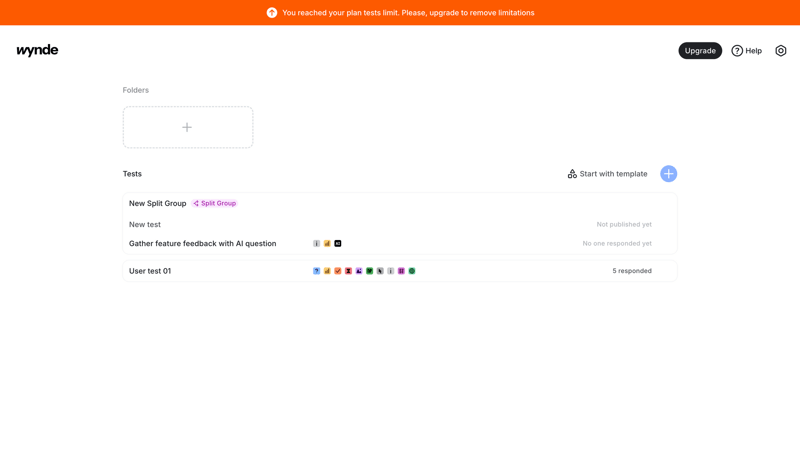Click orange checkmark icon in User test 01

pyautogui.click(x=338, y=271)
